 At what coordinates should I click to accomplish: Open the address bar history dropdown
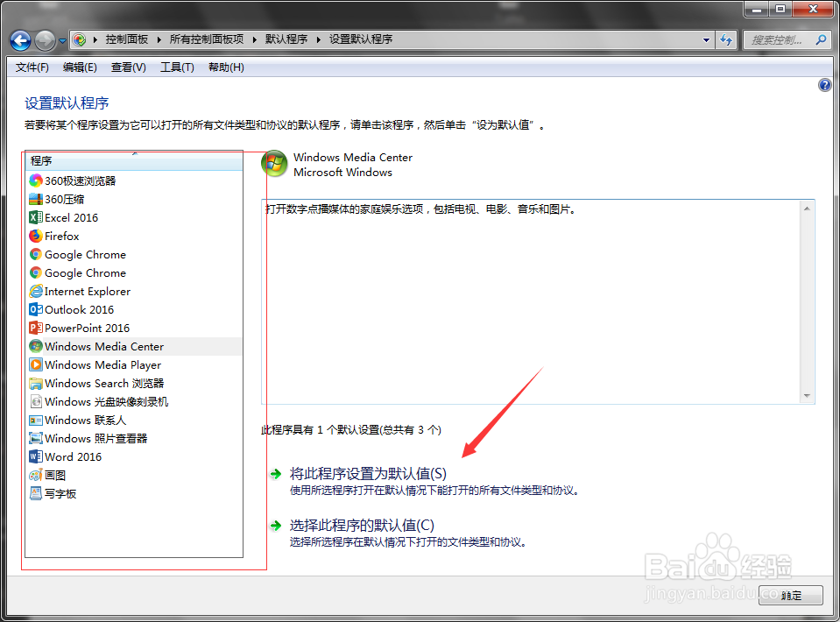tap(706, 39)
